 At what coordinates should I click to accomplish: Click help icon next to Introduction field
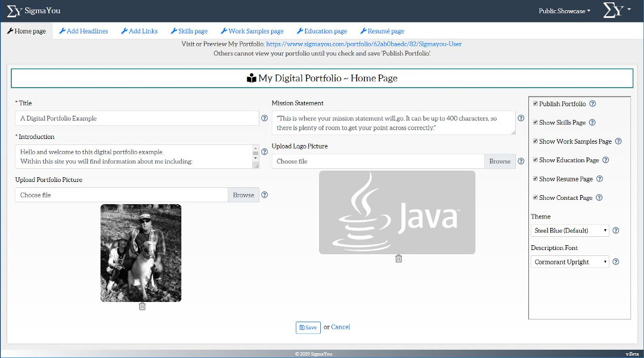pos(265,152)
